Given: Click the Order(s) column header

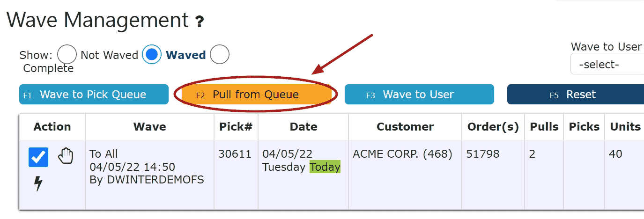Looking at the screenshot, I should click(x=493, y=127).
